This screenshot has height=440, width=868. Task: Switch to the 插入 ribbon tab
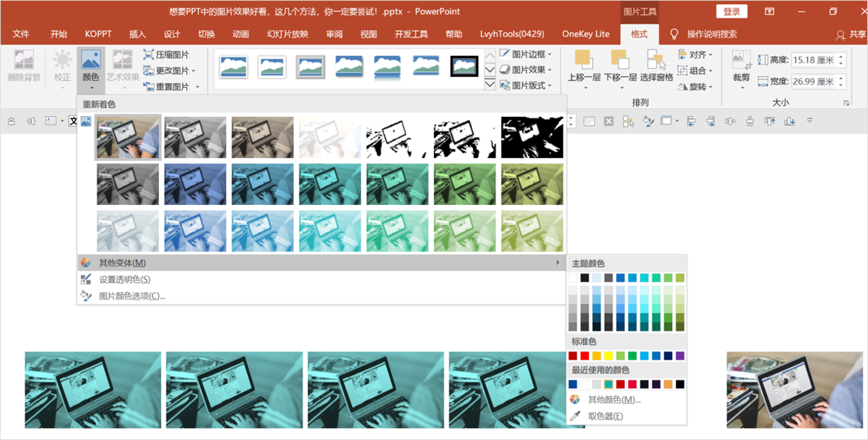click(x=137, y=34)
